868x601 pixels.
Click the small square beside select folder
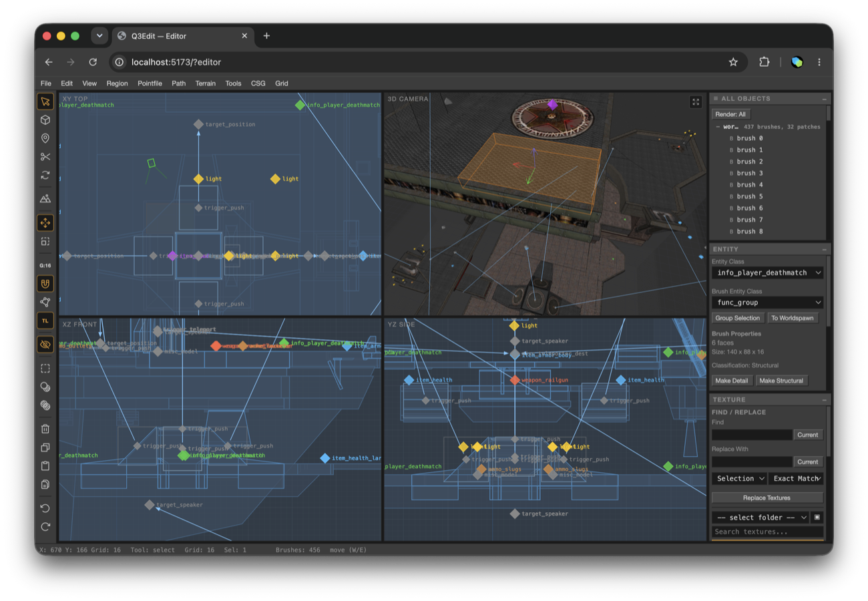click(817, 518)
